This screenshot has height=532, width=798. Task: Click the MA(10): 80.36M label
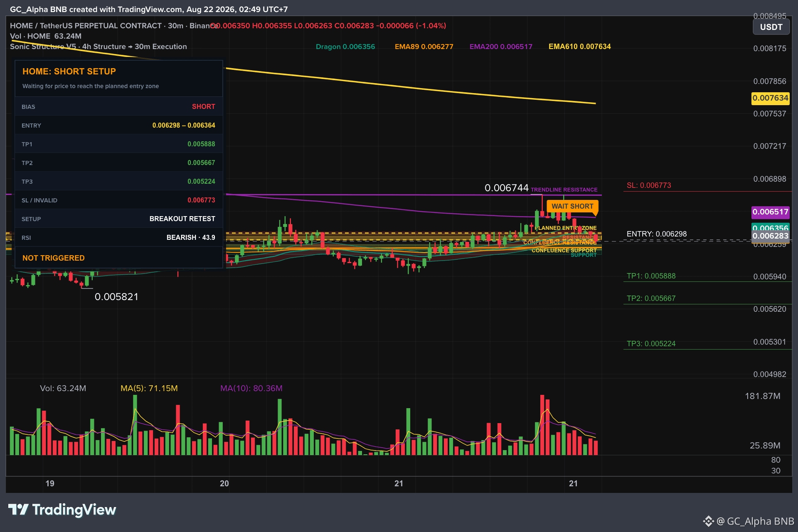pyautogui.click(x=251, y=388)
